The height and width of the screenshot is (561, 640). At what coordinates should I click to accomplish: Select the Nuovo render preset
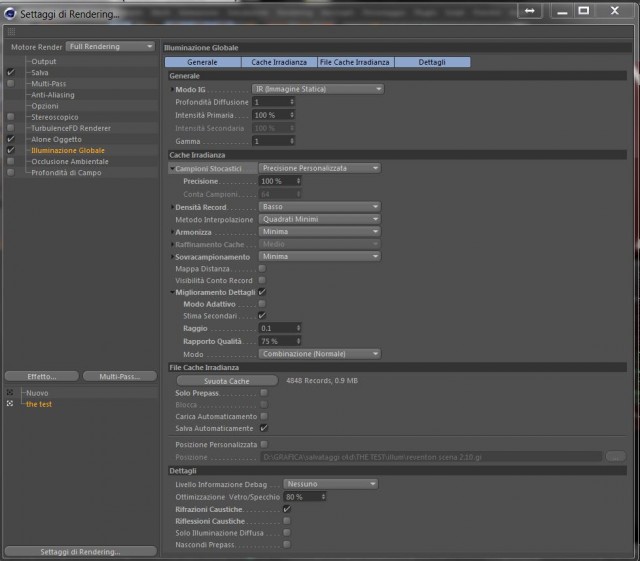37,393
